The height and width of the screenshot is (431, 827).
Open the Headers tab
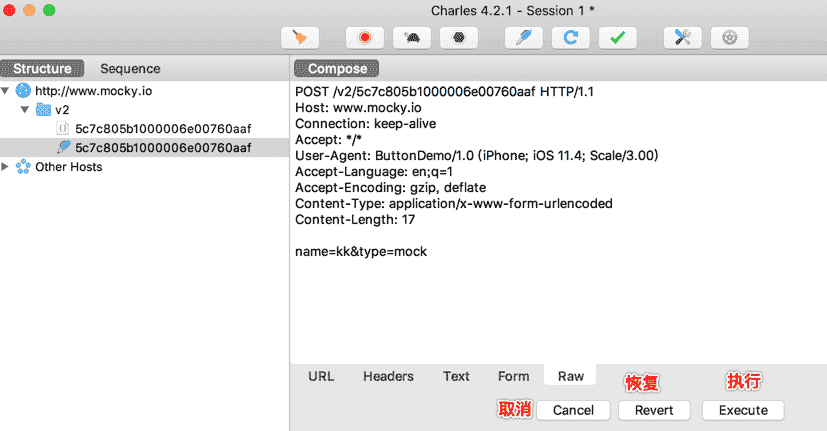tap(388, 376)
